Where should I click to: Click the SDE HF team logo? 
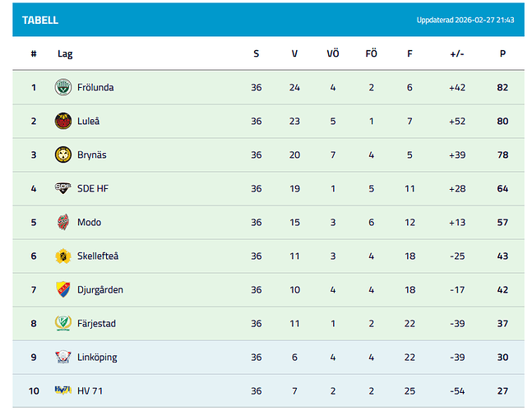(x=63, y=188)
